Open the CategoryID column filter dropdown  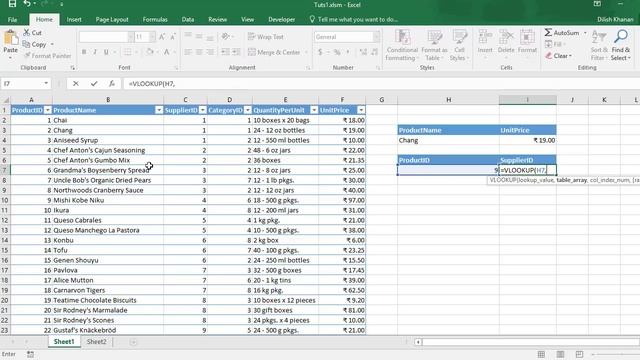click(248, 110)
